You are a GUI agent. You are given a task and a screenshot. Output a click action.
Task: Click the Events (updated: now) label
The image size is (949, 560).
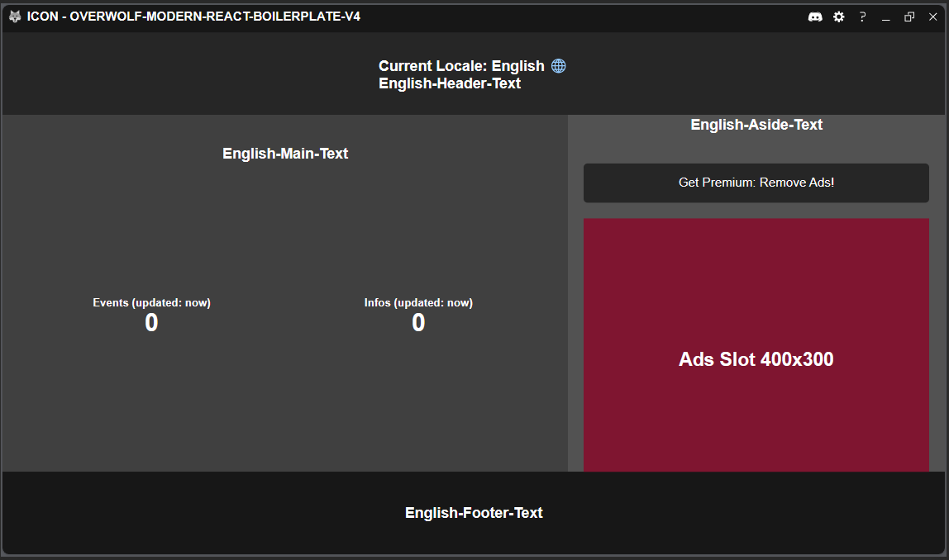pos(151,302)
